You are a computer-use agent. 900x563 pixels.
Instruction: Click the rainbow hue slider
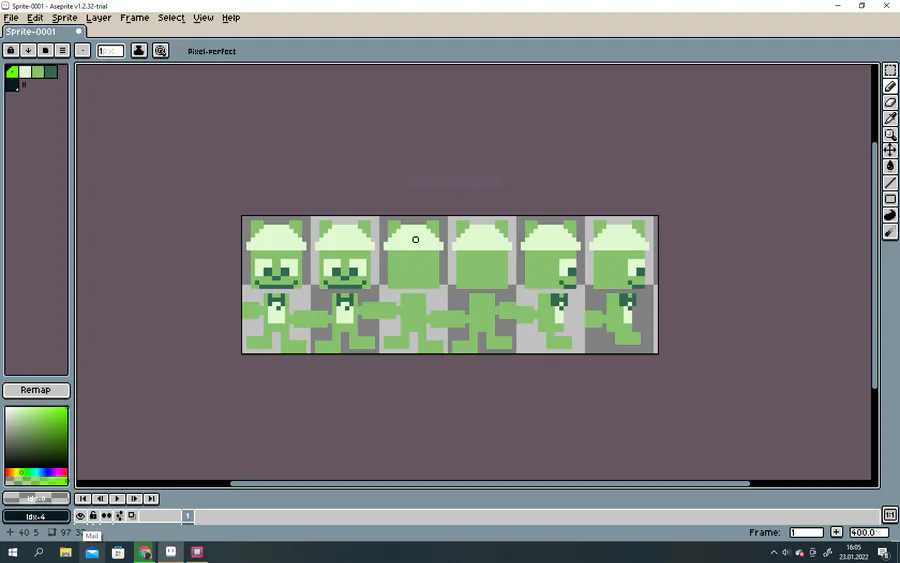pyautogui.click(x=36, y=472)
